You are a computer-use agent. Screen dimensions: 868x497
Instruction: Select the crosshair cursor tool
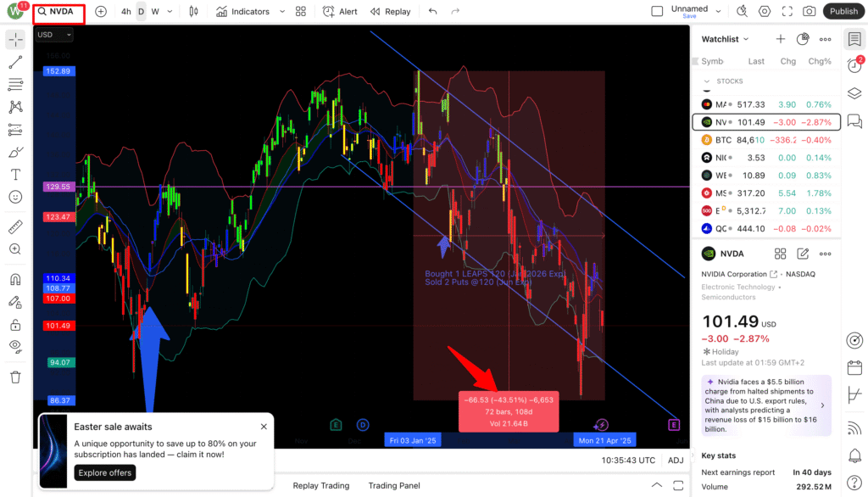click(x=15, y=39)
